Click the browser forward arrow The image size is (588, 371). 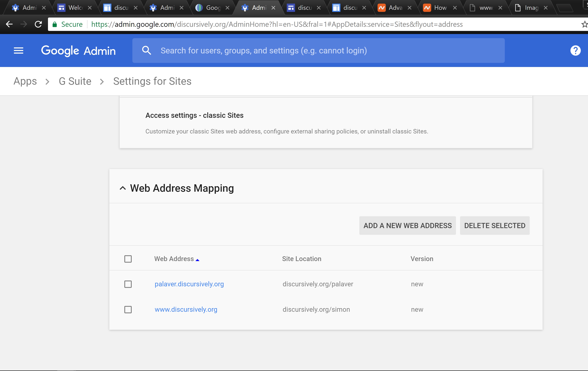point(24,24)
